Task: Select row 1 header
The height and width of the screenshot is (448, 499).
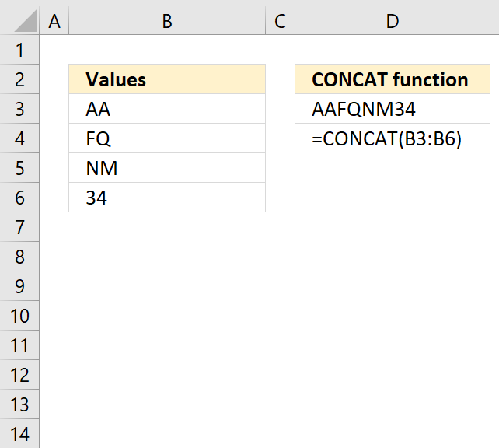Action: pyautogui.click(x=19, y=50)
